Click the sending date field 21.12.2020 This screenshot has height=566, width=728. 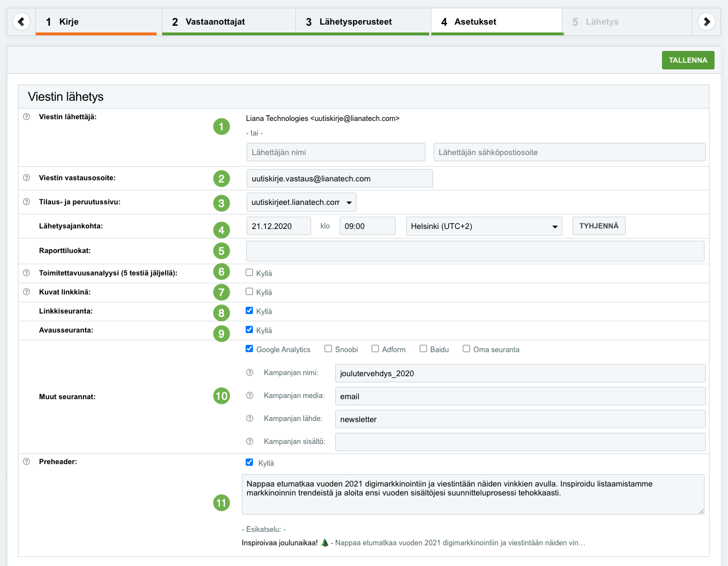pyautogui.click(x=278, y=226)
